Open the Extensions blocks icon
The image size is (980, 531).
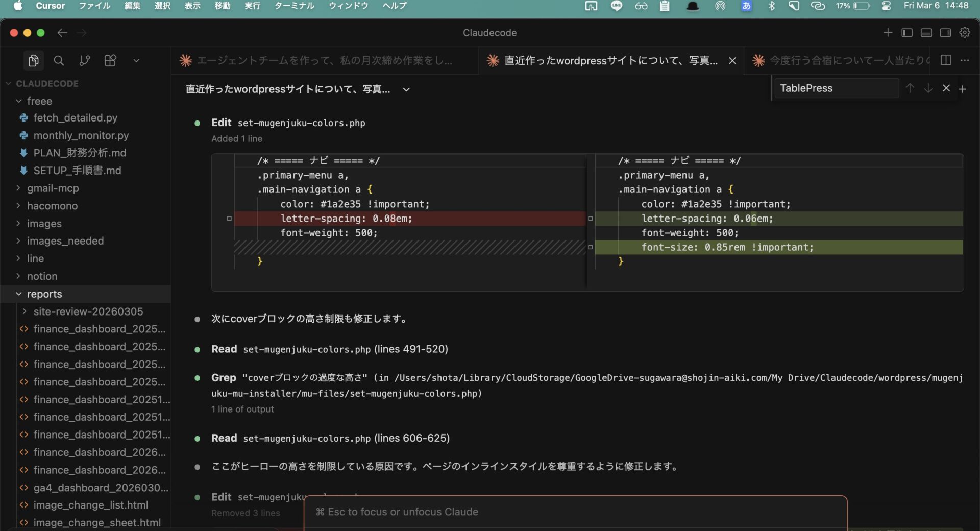point(110,61)
